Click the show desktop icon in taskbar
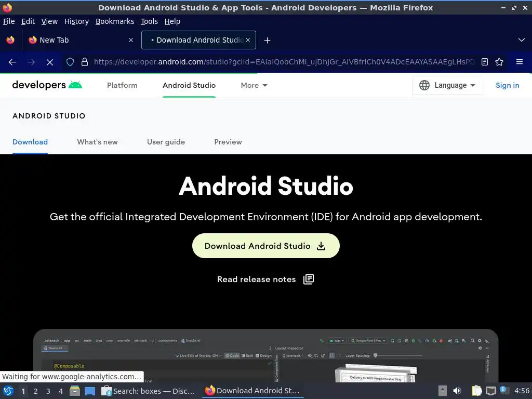The image size is (532, 399). [90, 391]
